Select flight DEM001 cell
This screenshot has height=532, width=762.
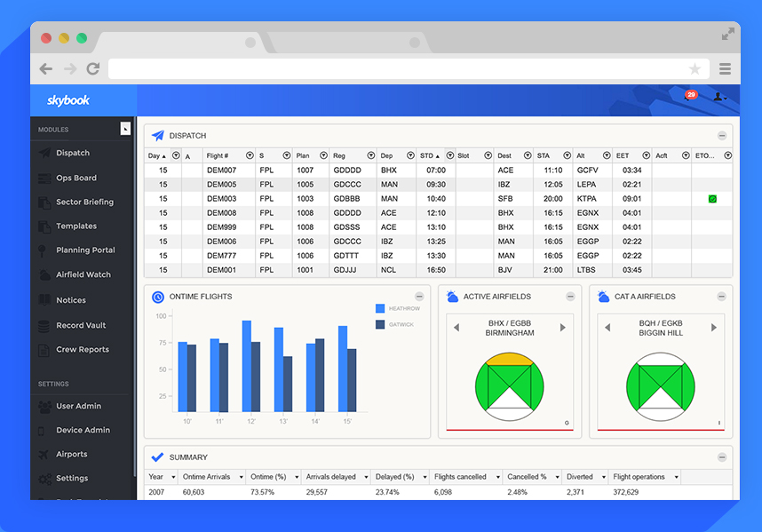(222, 270)
